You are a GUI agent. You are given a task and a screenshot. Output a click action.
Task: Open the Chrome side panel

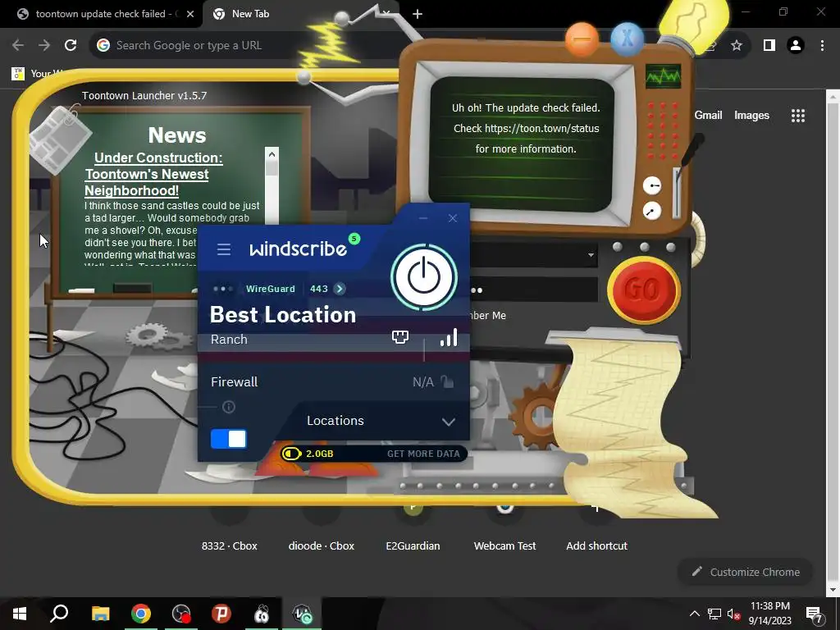tap(769, 46)
